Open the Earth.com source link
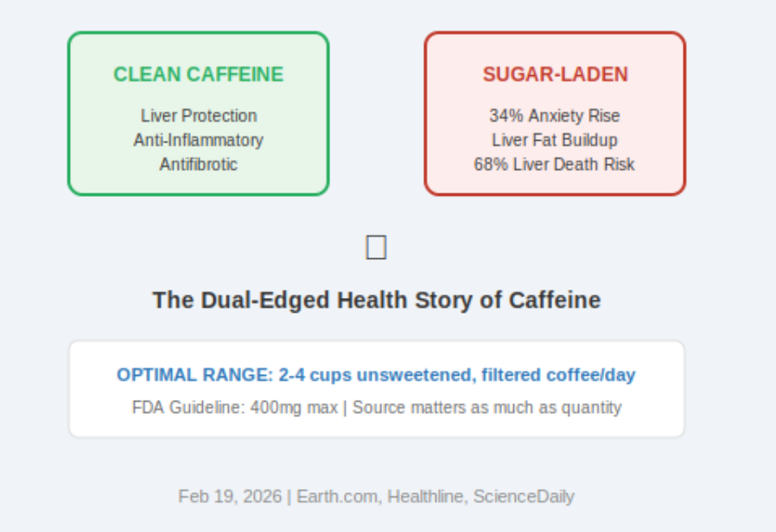This screenshot has height=532, width=776. 337,497
